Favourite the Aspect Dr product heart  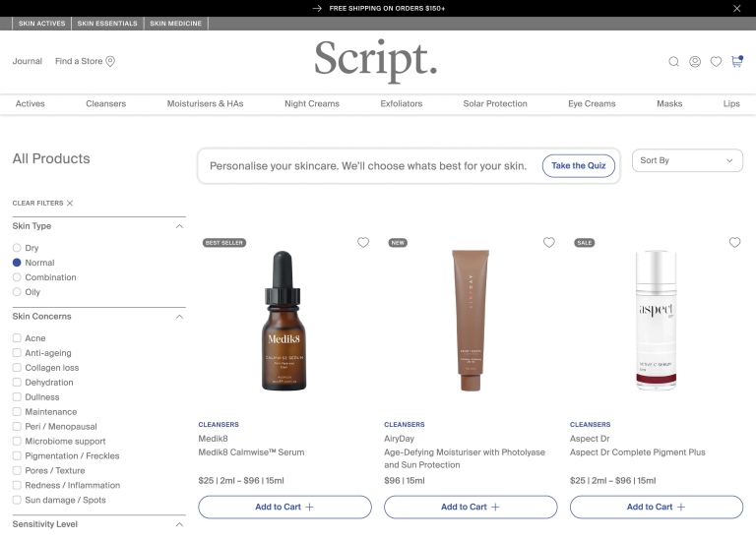pos(734,242)
